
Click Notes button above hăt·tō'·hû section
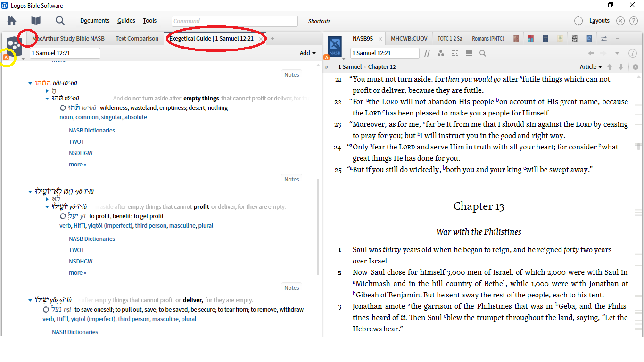click(292, 74)
